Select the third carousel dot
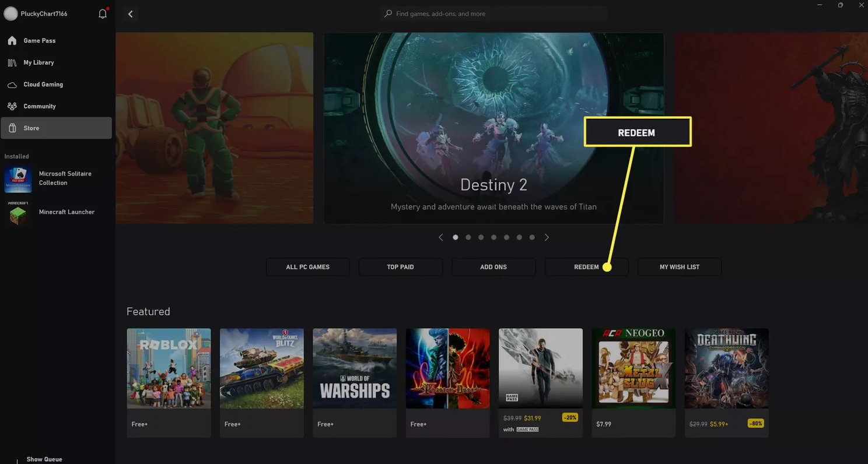Screen dimensions: 868x464 481,237
